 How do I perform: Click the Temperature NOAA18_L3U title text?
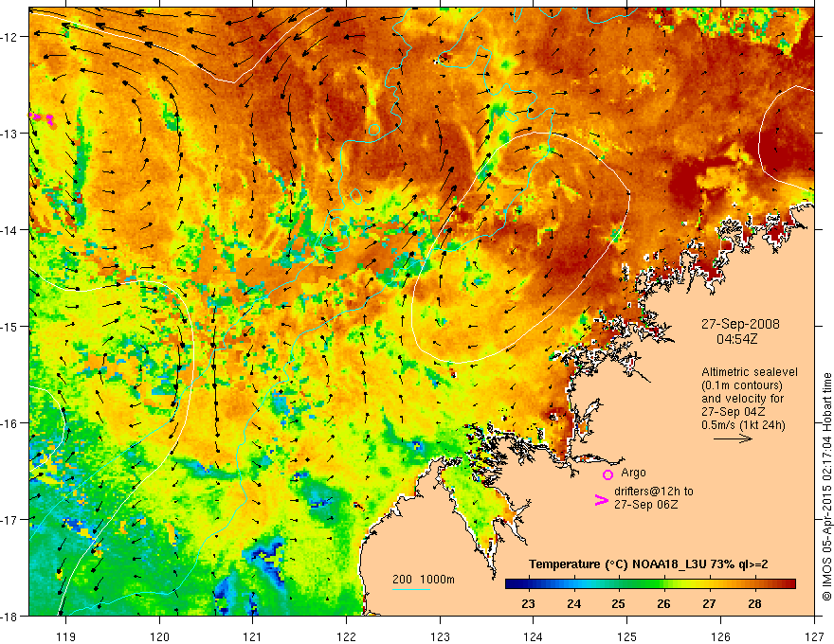[648, 564]
